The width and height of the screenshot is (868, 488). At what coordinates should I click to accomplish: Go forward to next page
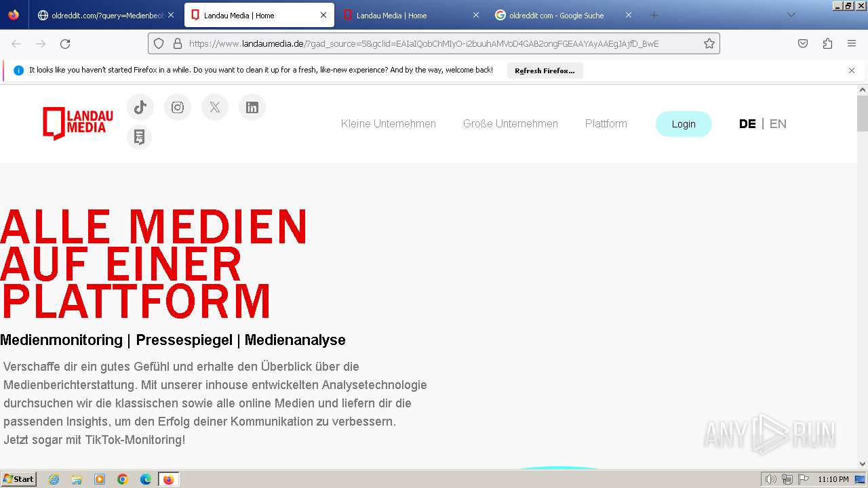click(x=41, y=43)
